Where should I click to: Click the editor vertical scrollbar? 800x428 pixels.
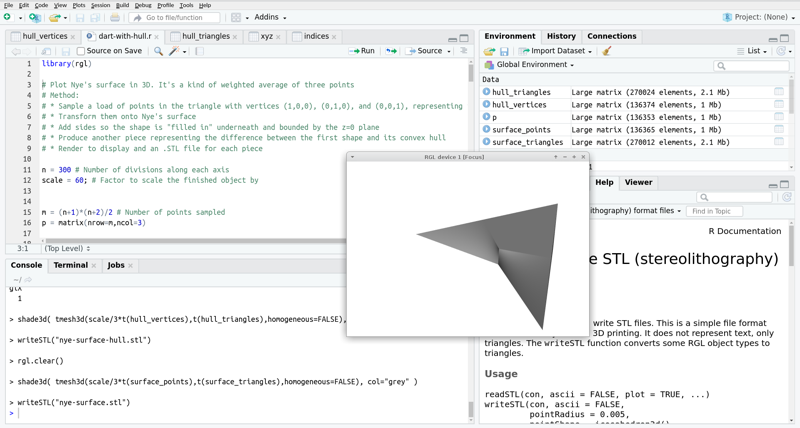coord(471,73)
